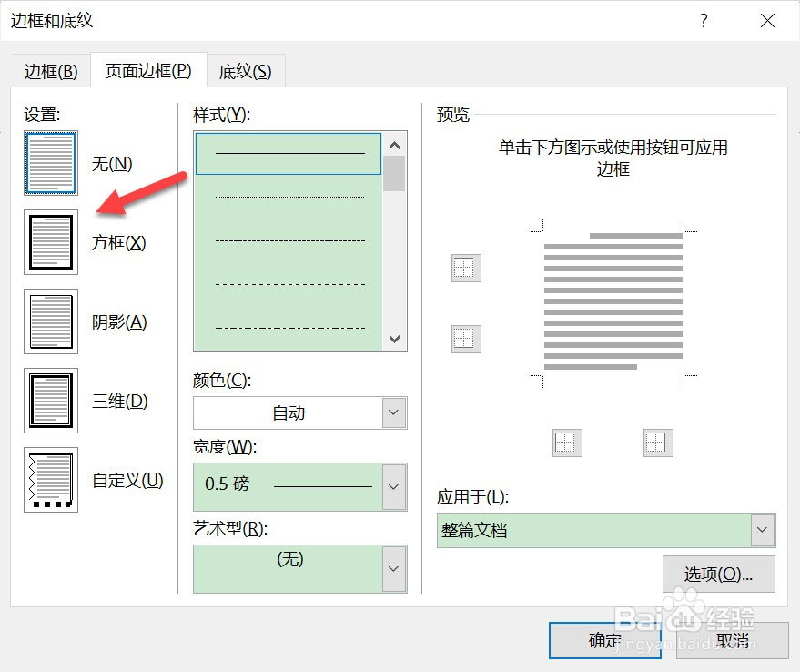This screenshot has width=800, height=672.
Task: Click the style list scroll up arrow
Action: point(394,146)
